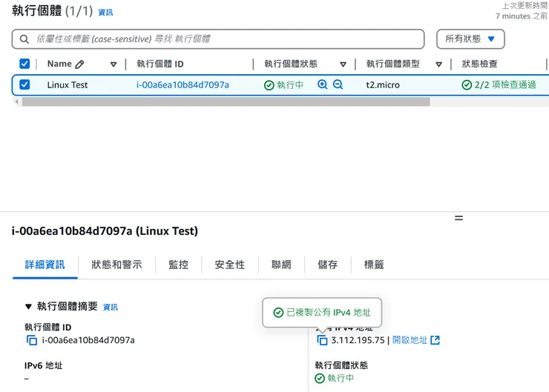Click the 2/2 項檢查通過 status text

click(505, 85)
